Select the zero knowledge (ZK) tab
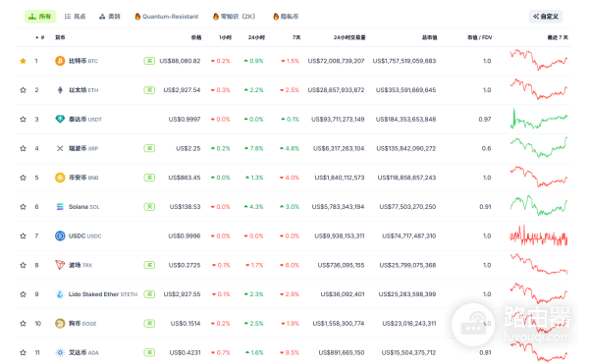This screenshot has height=364, width=589. click(234, 17)
